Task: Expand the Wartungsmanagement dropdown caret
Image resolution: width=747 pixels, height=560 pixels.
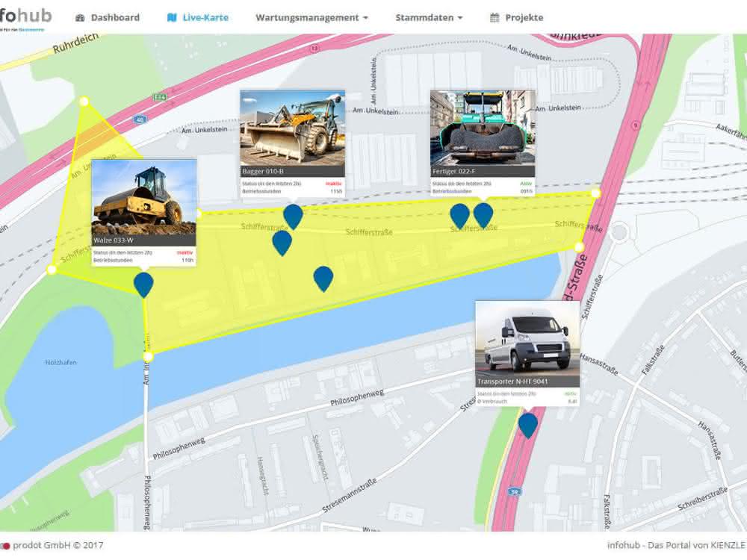Action: pyautogui.click(x=366, y=18)
